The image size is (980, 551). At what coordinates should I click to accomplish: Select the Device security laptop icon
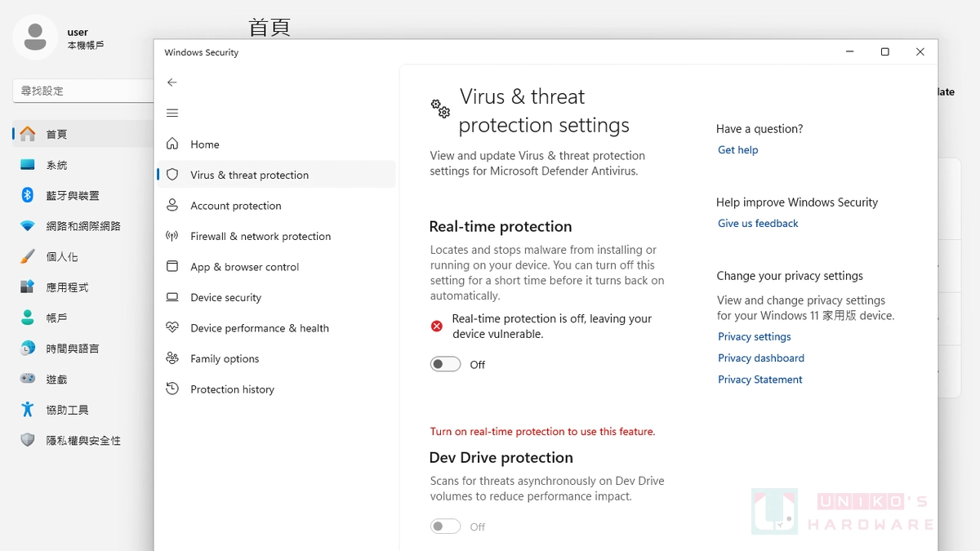pos(172,297)
